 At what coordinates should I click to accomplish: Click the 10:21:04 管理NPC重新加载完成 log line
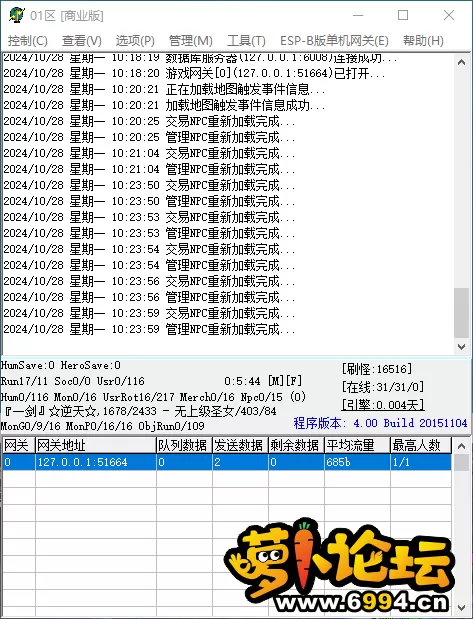click(x=149, y=169)
